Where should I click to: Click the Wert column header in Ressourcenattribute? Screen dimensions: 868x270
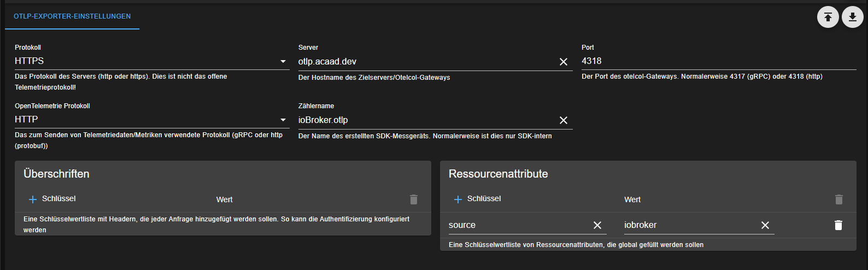tap(632, 199)
